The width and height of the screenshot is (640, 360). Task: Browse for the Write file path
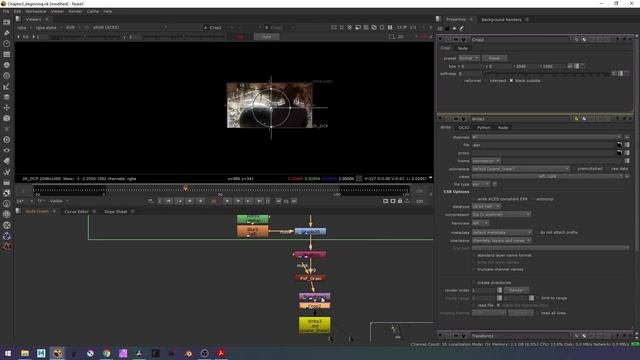click(x=619, y=145)
